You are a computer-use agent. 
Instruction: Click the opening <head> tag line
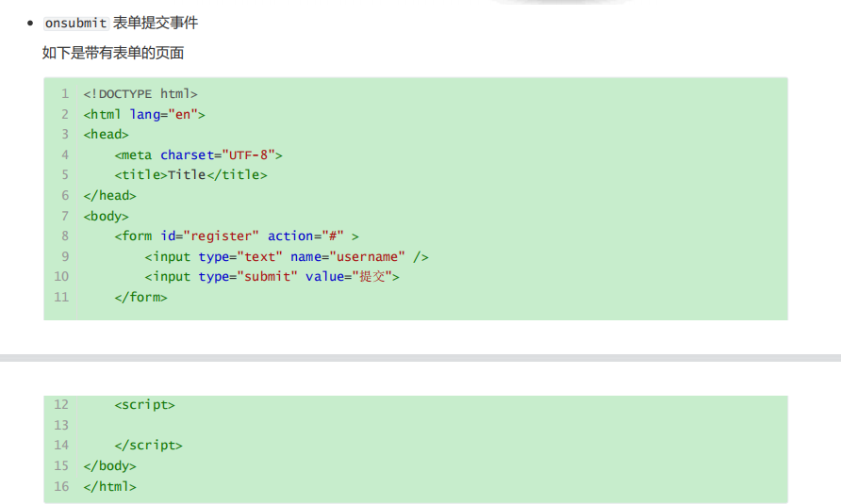click(107, 135)
